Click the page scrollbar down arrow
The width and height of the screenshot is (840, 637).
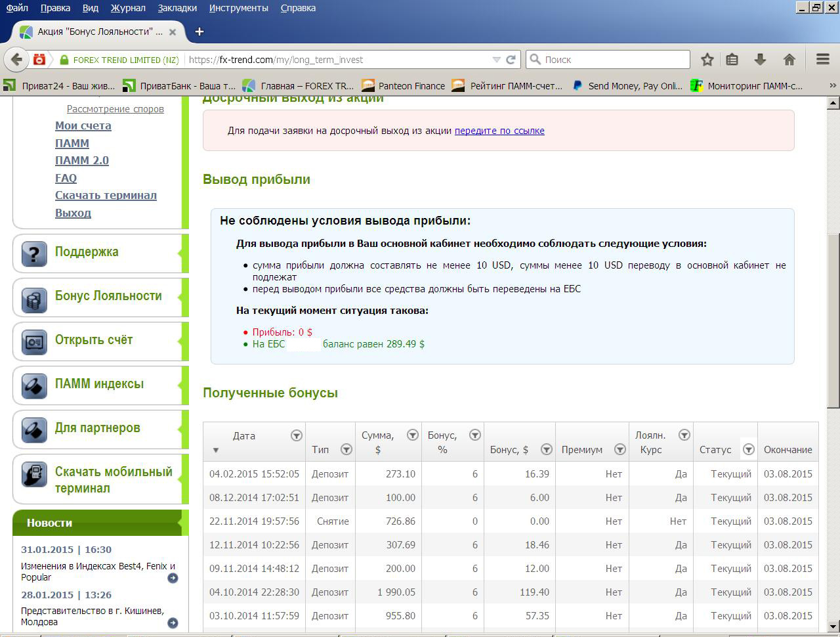pyautogui.click(x=833, y=626)
